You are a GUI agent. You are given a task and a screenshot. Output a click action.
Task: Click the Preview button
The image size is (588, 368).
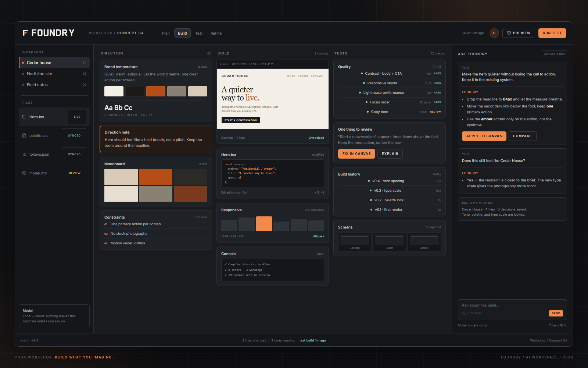coord(519,33)
